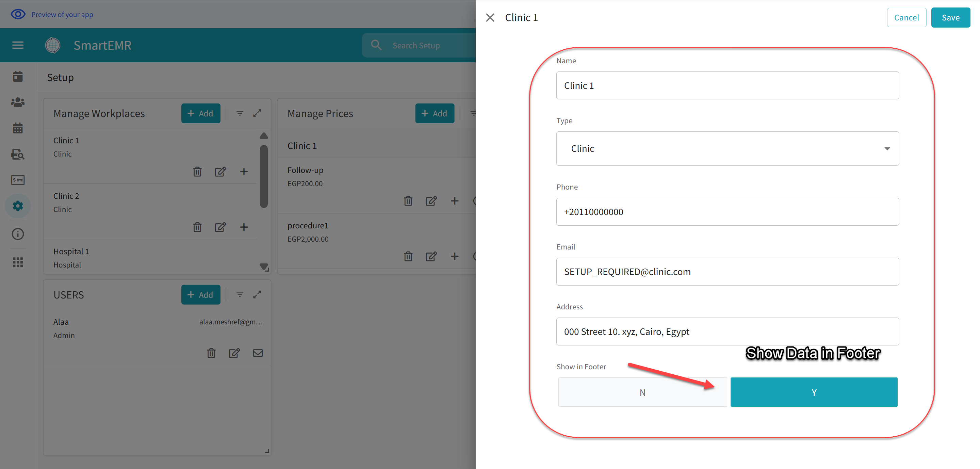Open the info icon in the sidebar
Image resolution: width=980 pixels, height=469 pixels.
point(18,234)
